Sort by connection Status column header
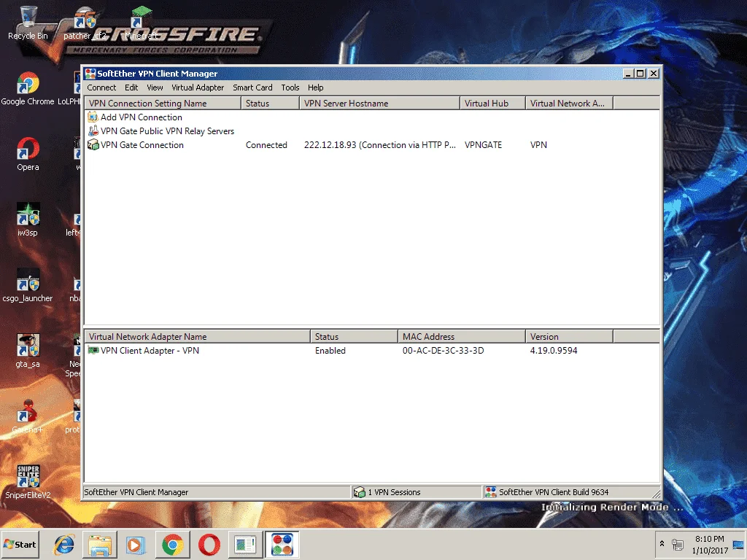Screen dimensions: 747x560 [x=270, y=104]
